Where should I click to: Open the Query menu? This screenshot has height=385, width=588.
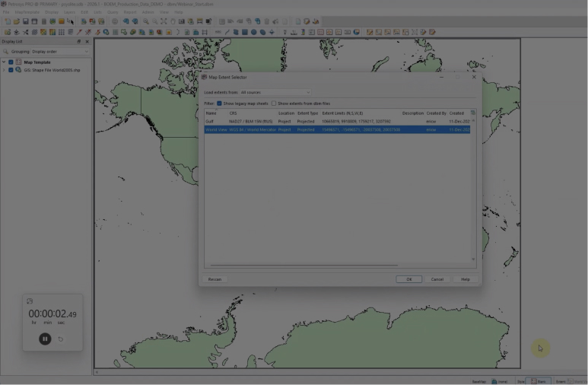click(112, 12)
